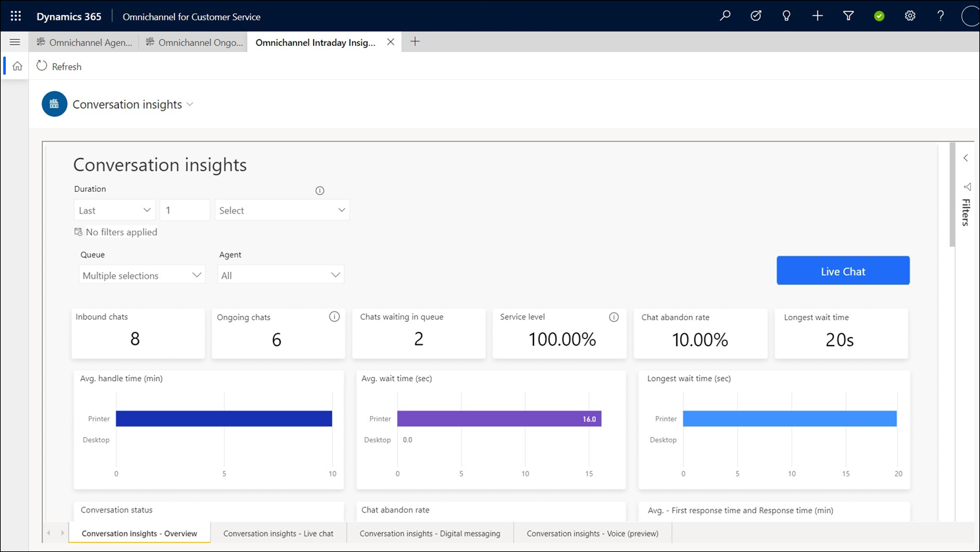
Task: Expand the Conversation insights dashboard selector
Action: [x=190, y=104]
